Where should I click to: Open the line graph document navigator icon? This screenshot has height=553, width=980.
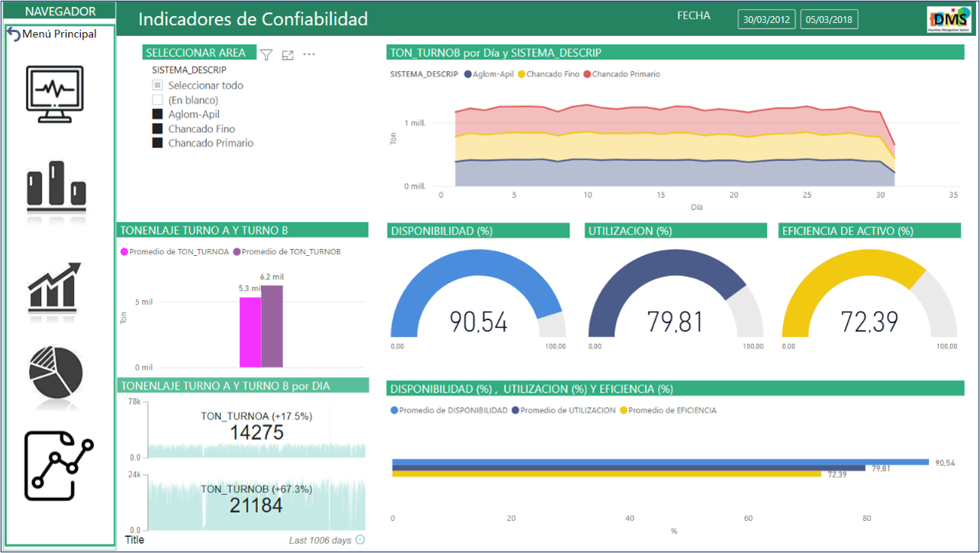coord(59,466)
